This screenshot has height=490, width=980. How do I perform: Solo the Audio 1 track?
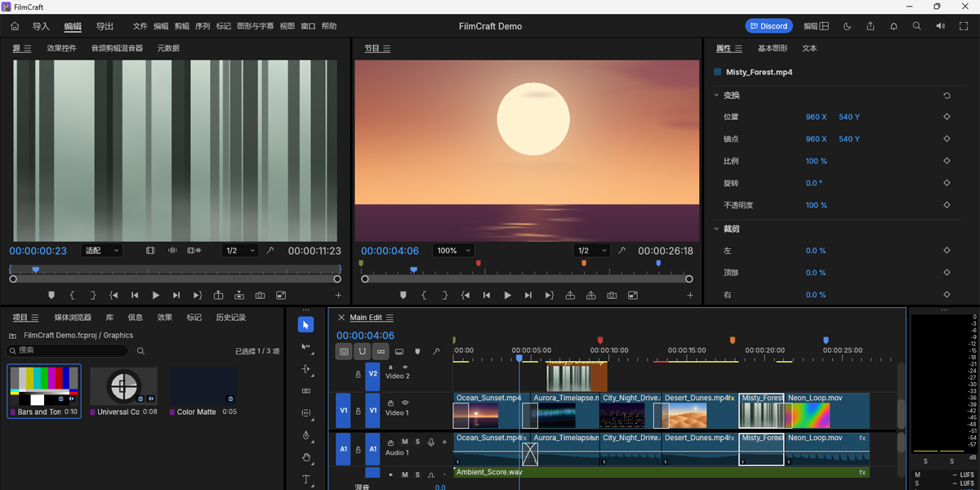[417, 442]
